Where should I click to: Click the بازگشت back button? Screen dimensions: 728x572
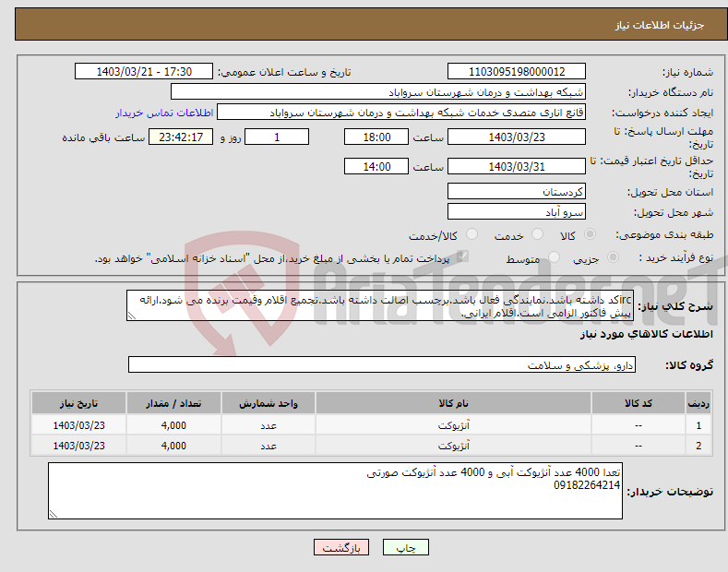click(341, 547)
